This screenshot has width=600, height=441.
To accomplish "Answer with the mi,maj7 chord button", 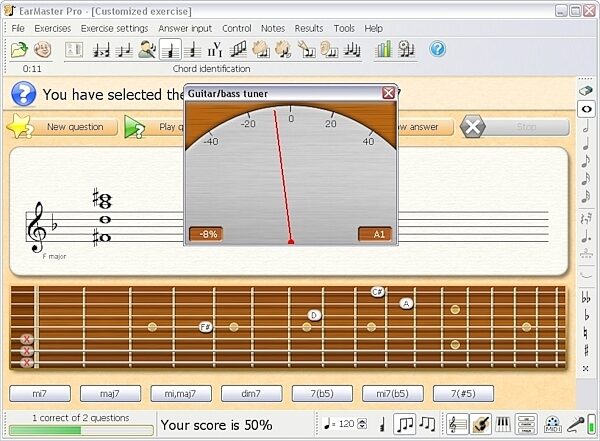I will [x=181, y=394].
